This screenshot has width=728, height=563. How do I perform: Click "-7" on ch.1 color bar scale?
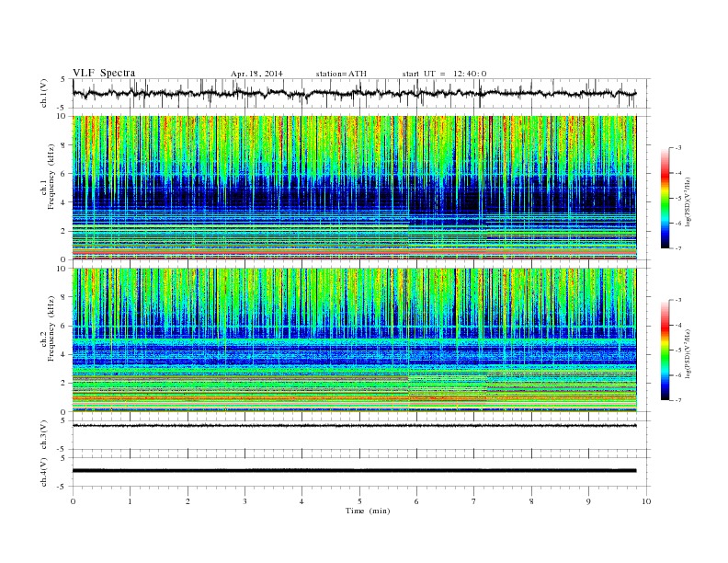pyautogui.click(x=678, y=248)
